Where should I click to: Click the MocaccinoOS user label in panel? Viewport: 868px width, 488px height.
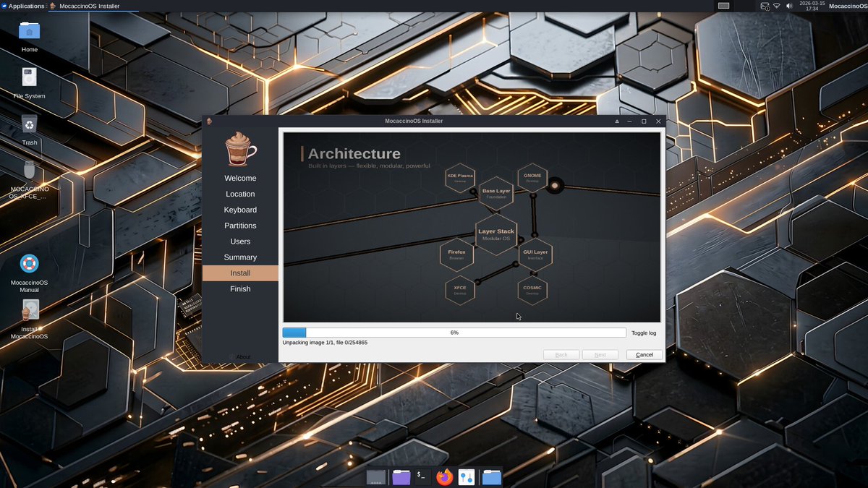click(x=848, y=6)
